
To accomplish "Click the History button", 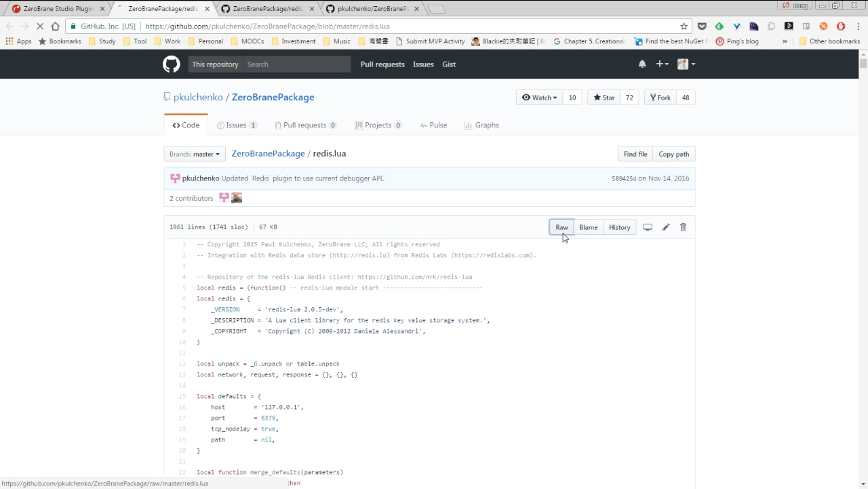I will pyautogui.click(x=619, y=227).
